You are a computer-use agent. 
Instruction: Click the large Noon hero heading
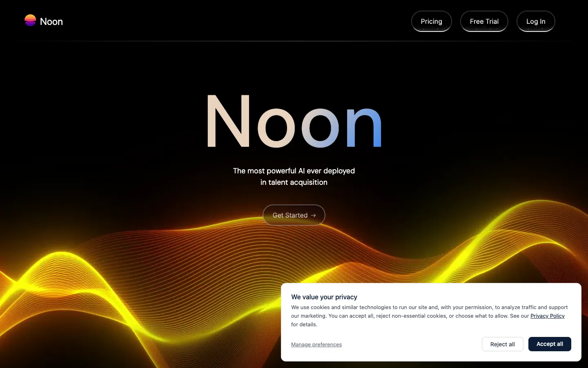294,121
